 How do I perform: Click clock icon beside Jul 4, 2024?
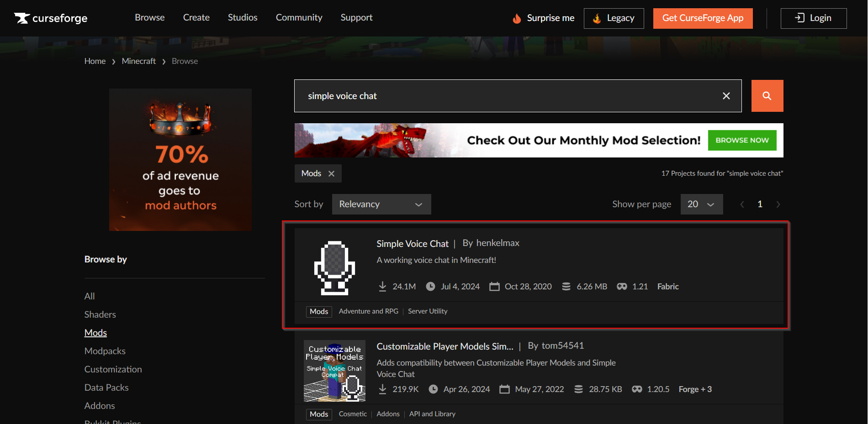click(x=430, y=286)
